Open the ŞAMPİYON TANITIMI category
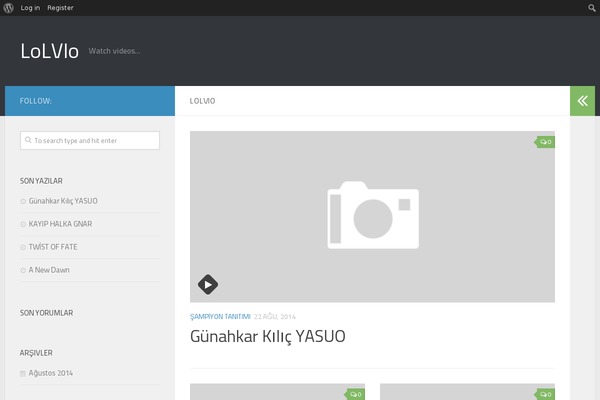Viewport: 600px width, 400px height. pos(220,317)
